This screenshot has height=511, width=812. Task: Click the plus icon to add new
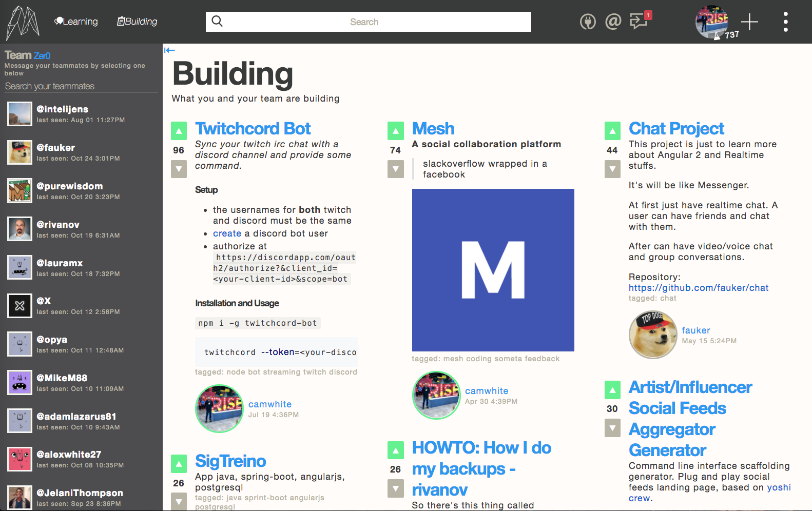(x=749, y=22)
